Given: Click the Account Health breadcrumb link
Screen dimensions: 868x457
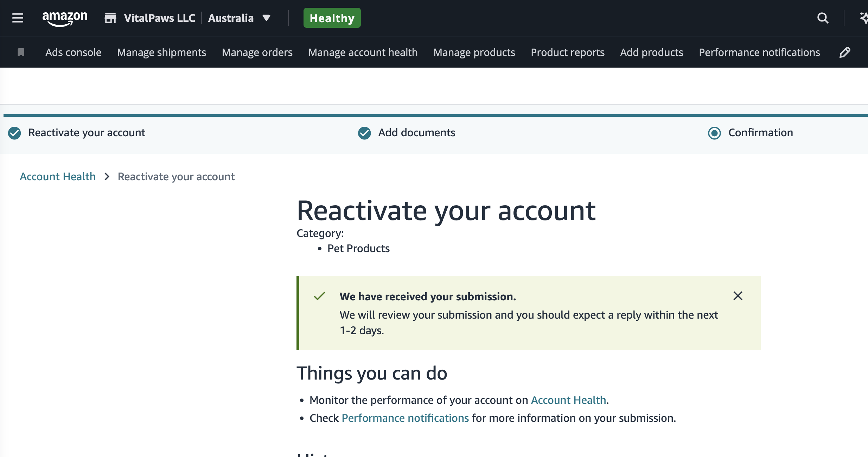Looking at the screenshot, I should pyautogui.click(x=58, y=176).
